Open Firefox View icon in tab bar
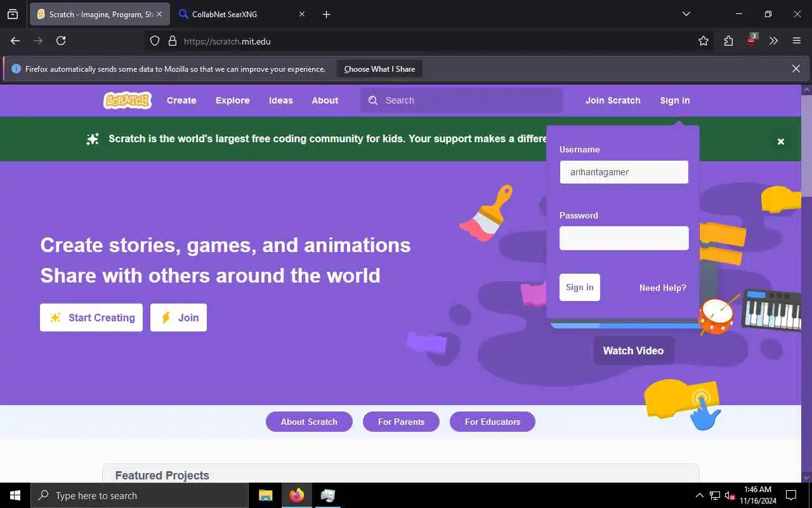This screenshot has height=508, width=812. coord(13,14)
